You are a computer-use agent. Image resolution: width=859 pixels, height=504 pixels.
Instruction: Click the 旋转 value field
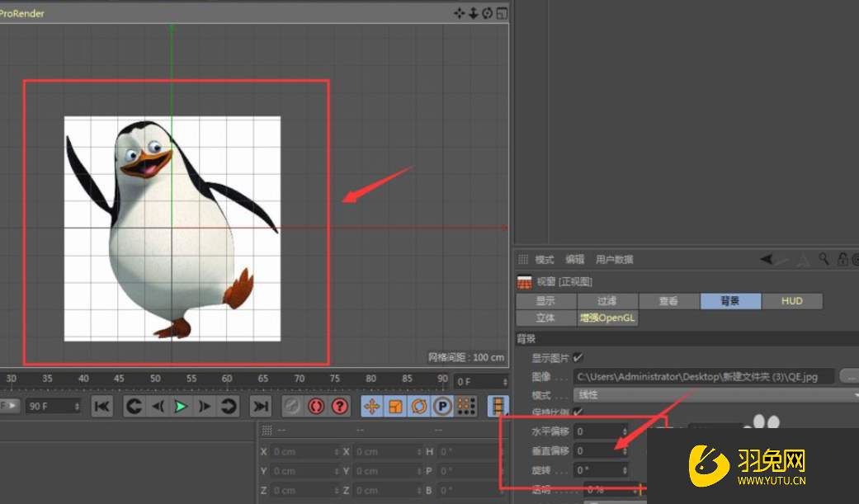pyautogui.click(x=597, y=470)
